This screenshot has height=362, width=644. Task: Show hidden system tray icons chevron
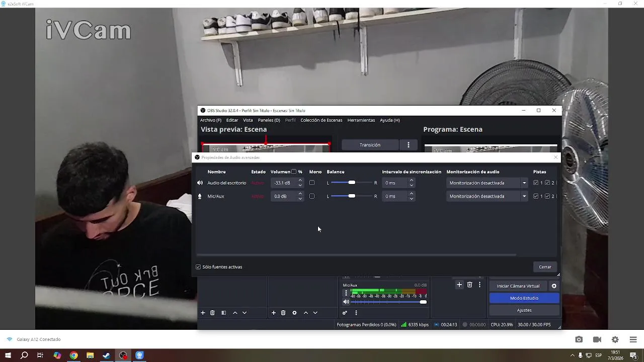[x=572, y=355]
